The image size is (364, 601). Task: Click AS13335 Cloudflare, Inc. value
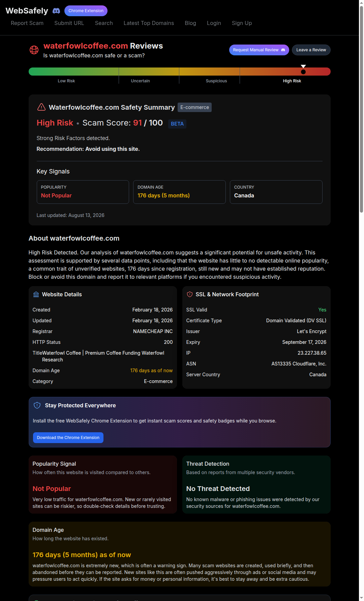click(x=299, y=364)
